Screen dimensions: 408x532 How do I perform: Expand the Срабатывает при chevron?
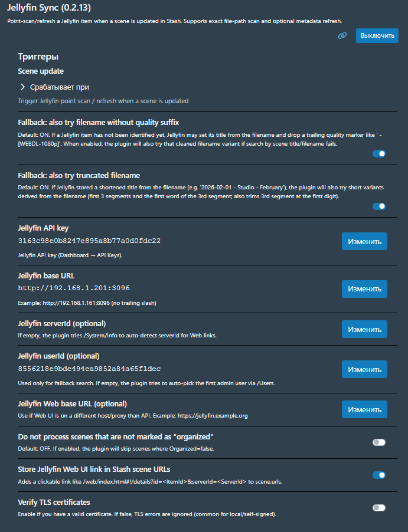[x=22, y=87]
